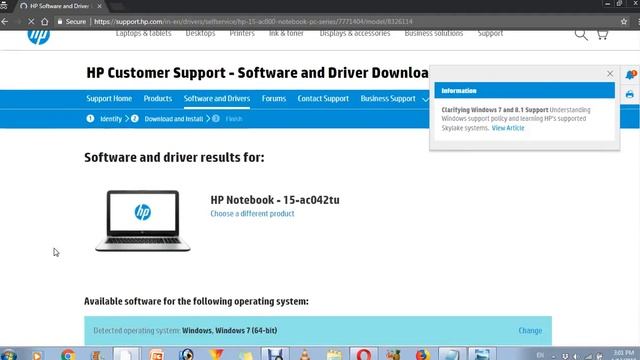
Task: Click the taskbar clock
Action: [624, 355]
